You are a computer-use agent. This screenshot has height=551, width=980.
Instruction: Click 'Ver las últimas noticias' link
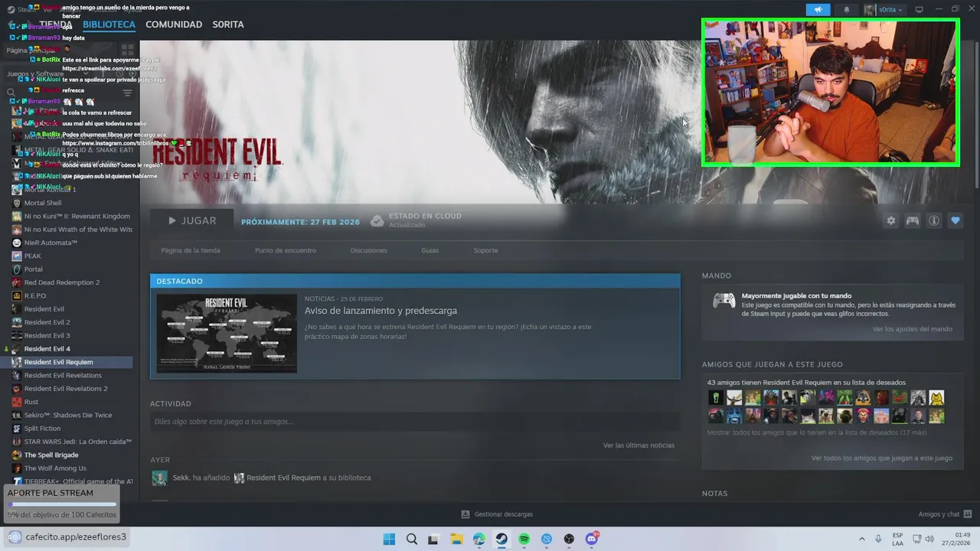point(639,445)
